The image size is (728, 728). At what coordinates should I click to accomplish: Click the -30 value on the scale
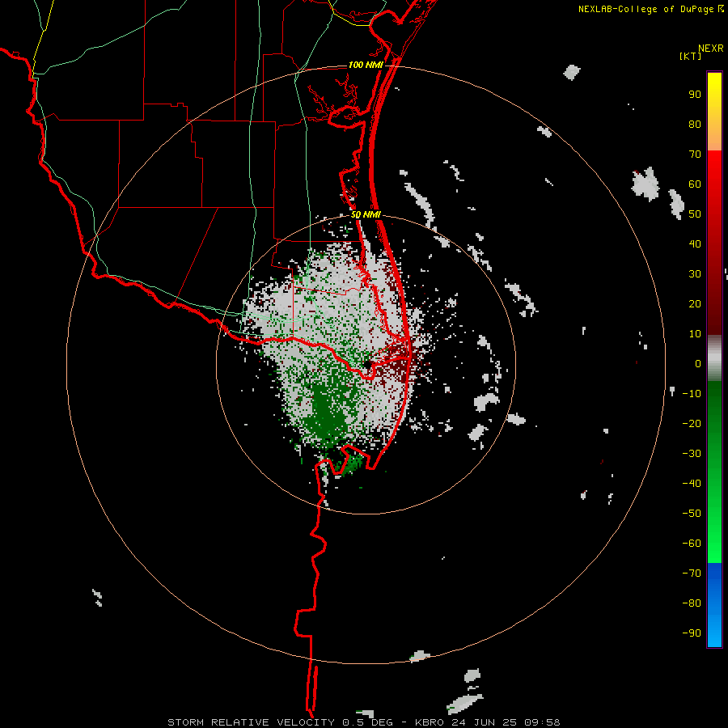pos(692,454)
